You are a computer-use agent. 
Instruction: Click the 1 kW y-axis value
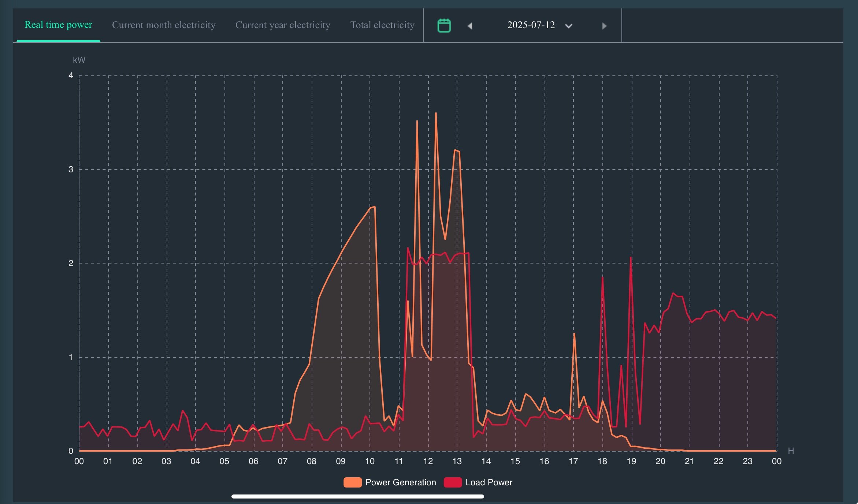click(x=71, y=357)
